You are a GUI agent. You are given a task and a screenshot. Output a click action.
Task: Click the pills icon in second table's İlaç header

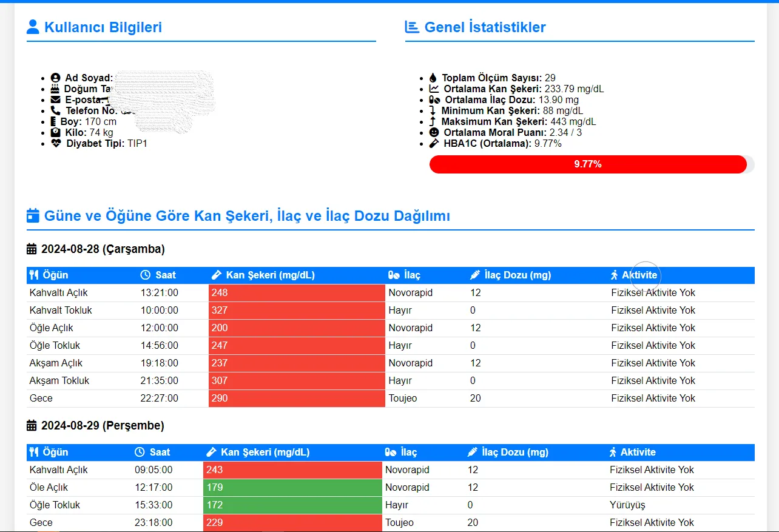coord(391,453)
